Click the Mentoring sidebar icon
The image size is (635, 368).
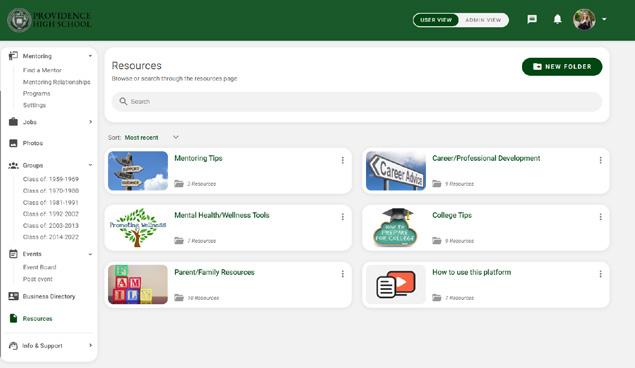13,56
